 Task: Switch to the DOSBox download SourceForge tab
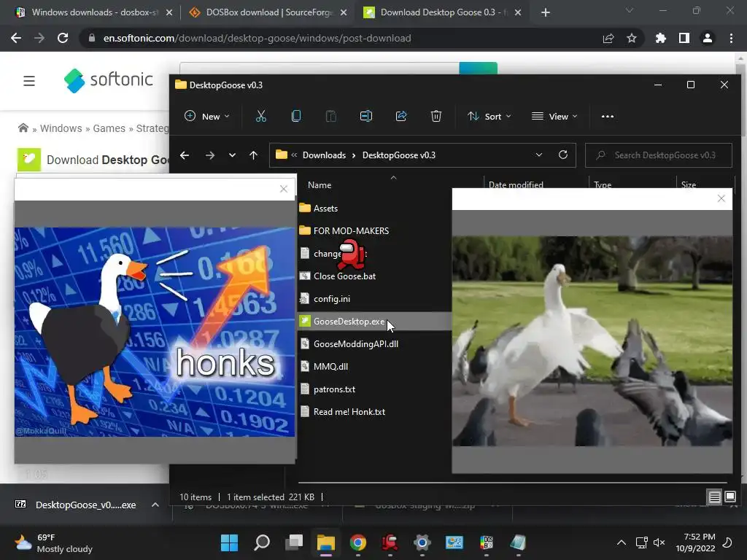coord(268,12)
